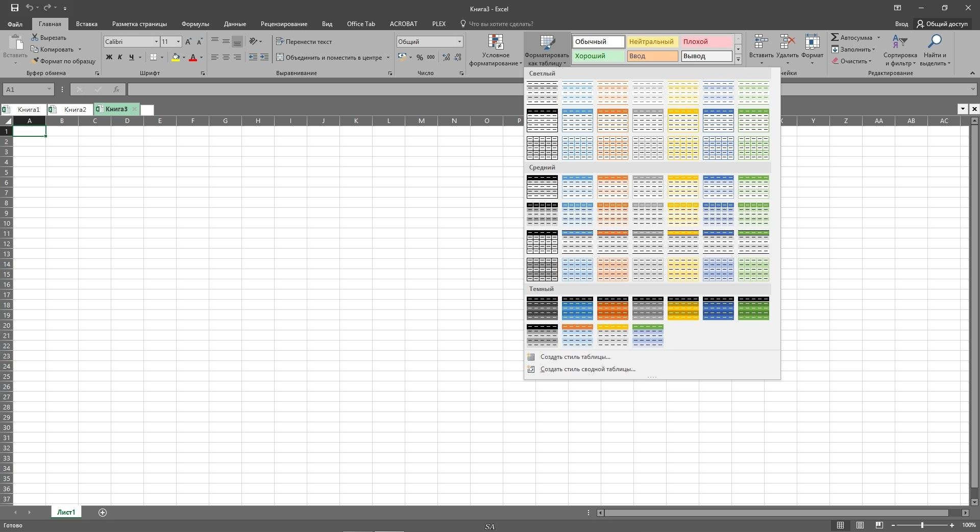Click the decrease indent icon
Viewport: 980px width, 532px height.
(x=253, y=57)
